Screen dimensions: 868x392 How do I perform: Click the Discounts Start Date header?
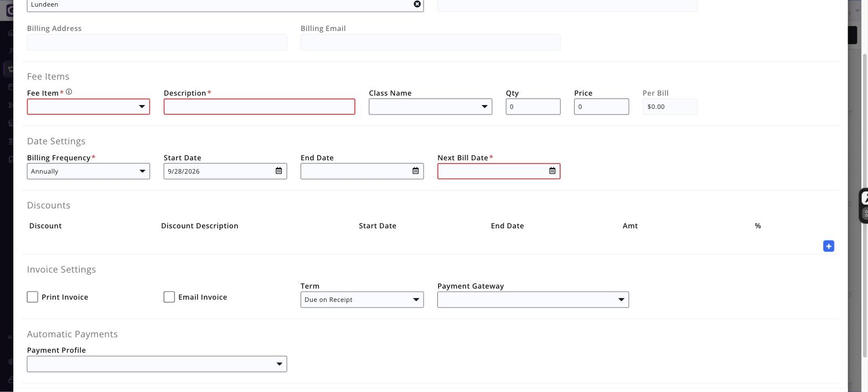[x=378, y=226]
